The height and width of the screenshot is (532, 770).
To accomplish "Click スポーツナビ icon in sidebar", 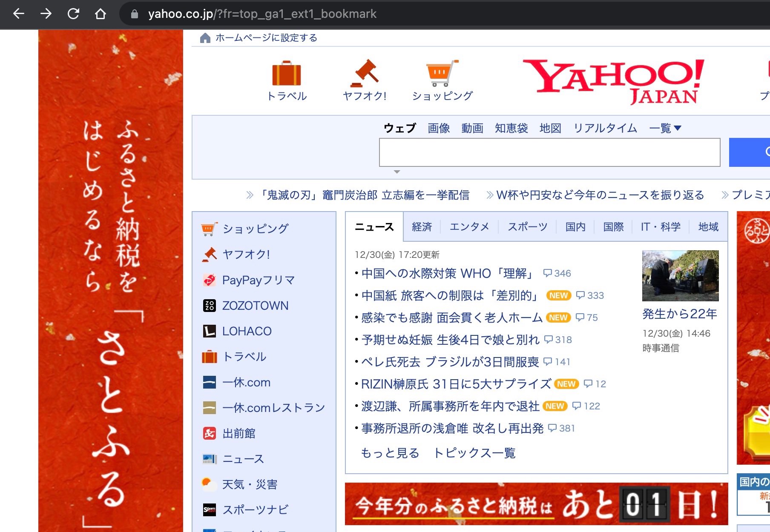I will [209, 510].
